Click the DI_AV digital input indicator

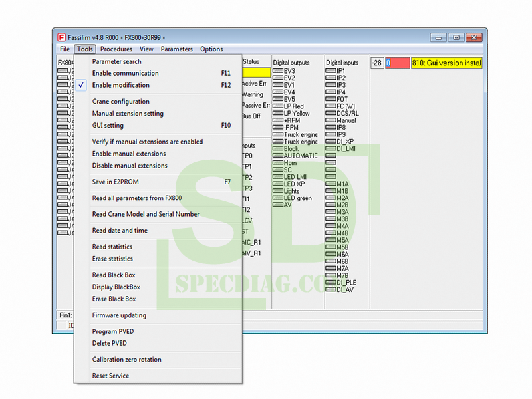tap(331, 290)
